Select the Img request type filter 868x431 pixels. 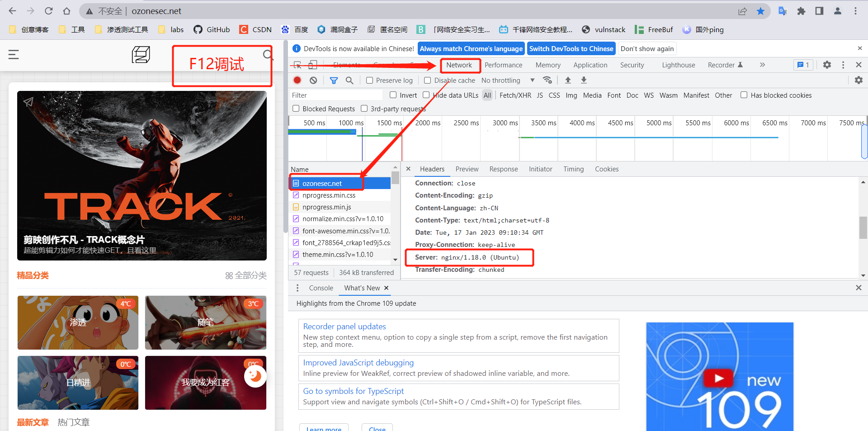coord(571,95)
